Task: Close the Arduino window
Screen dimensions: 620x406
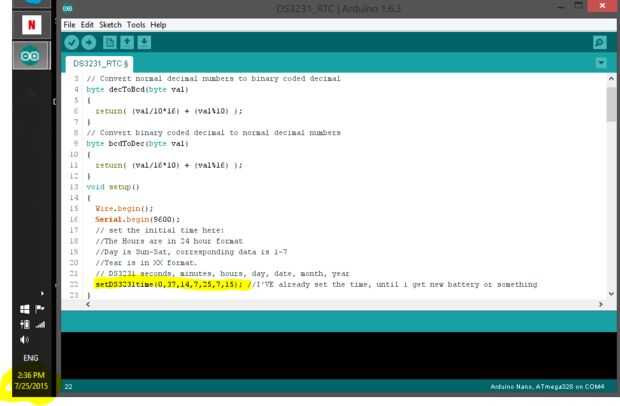Action: (x=602, y=6)
